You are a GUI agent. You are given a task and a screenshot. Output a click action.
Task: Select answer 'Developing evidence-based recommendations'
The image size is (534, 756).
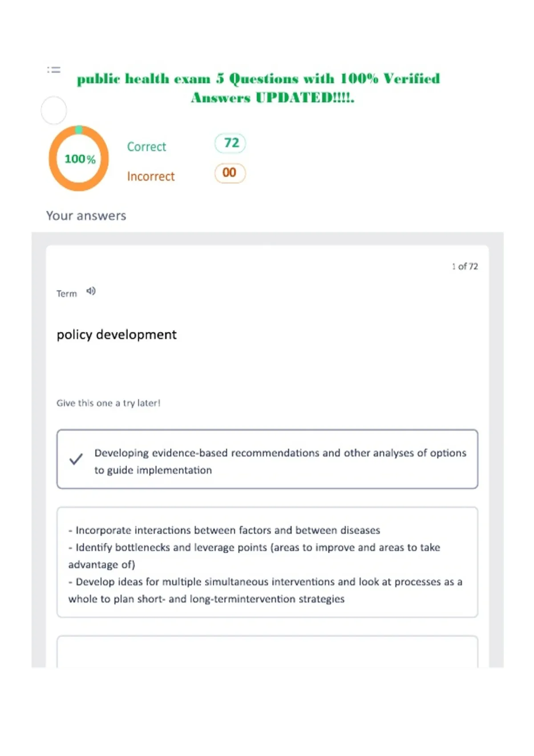(267, 459)
